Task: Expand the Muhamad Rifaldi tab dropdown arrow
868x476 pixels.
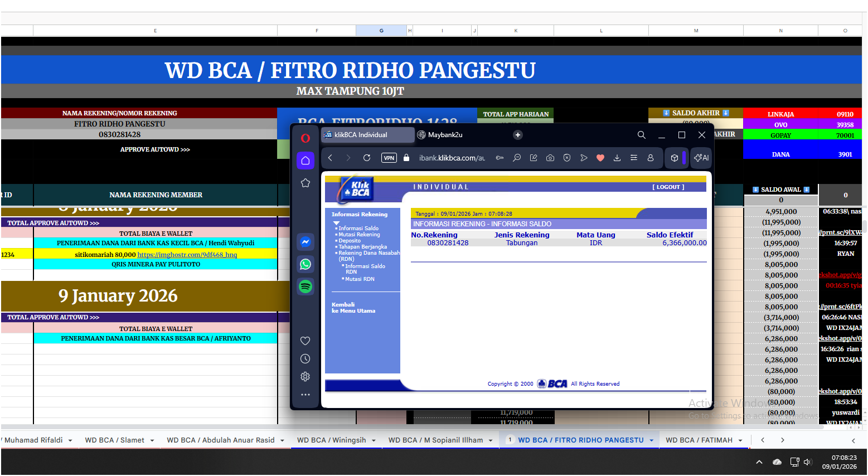Action: 70,440
